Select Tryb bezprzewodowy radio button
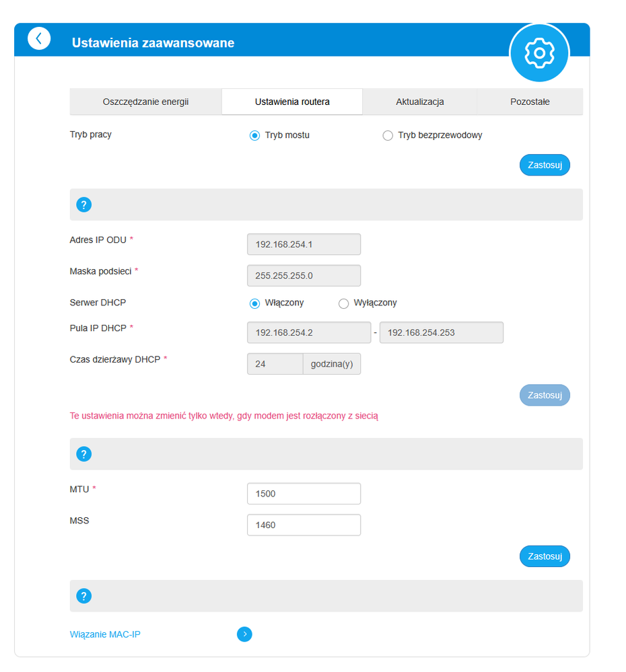 [x=388, y=135]
